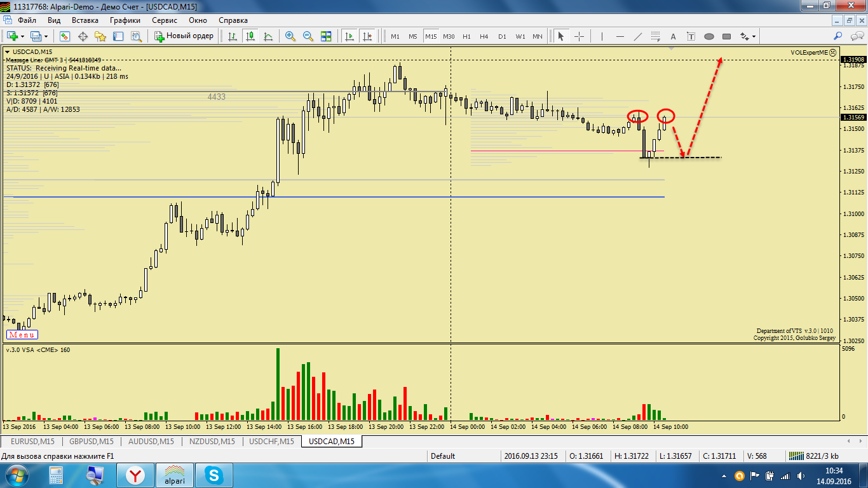This screenshot has height=488, width=868.
Task: Tile chart windows icon
Action: pos(326,36)
